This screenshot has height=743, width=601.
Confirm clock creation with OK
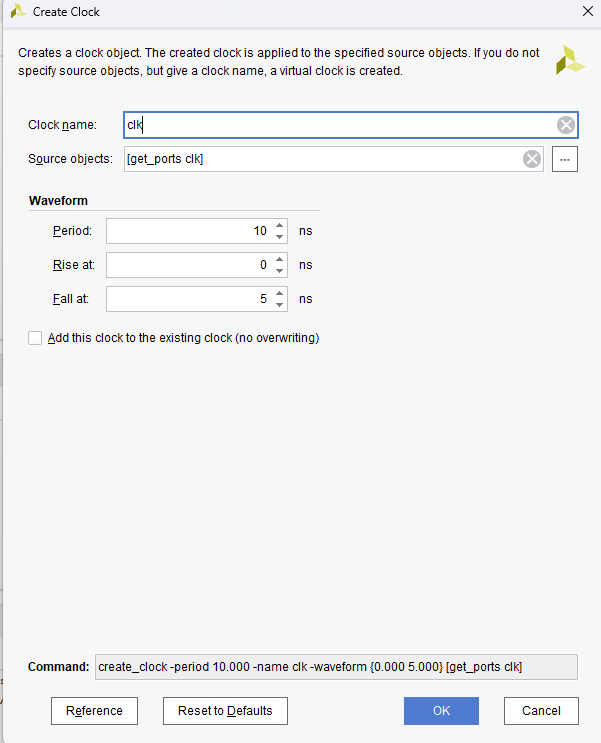pos(441,711)
